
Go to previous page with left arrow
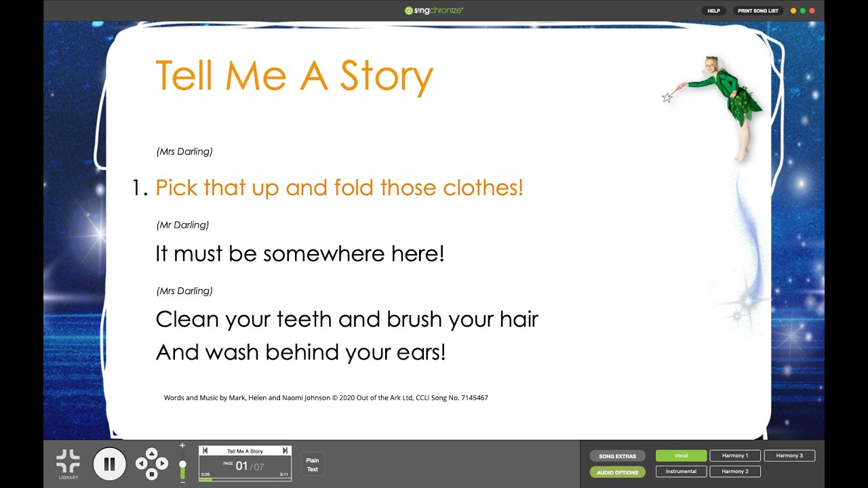coord(141,464)
